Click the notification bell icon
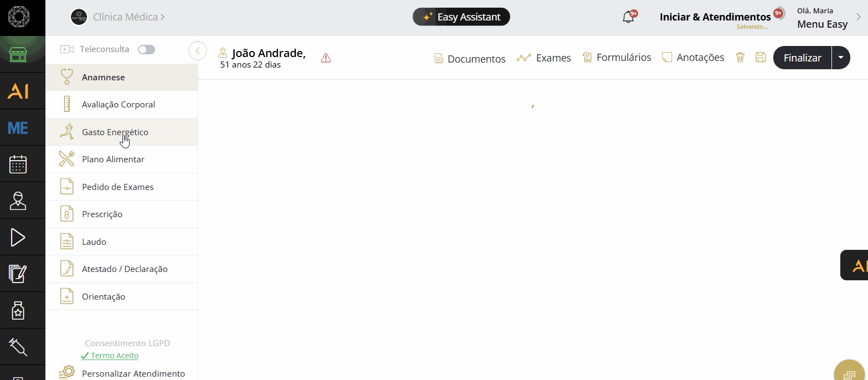The height and width of the screenshot is (380, 868). click(628, 17)
